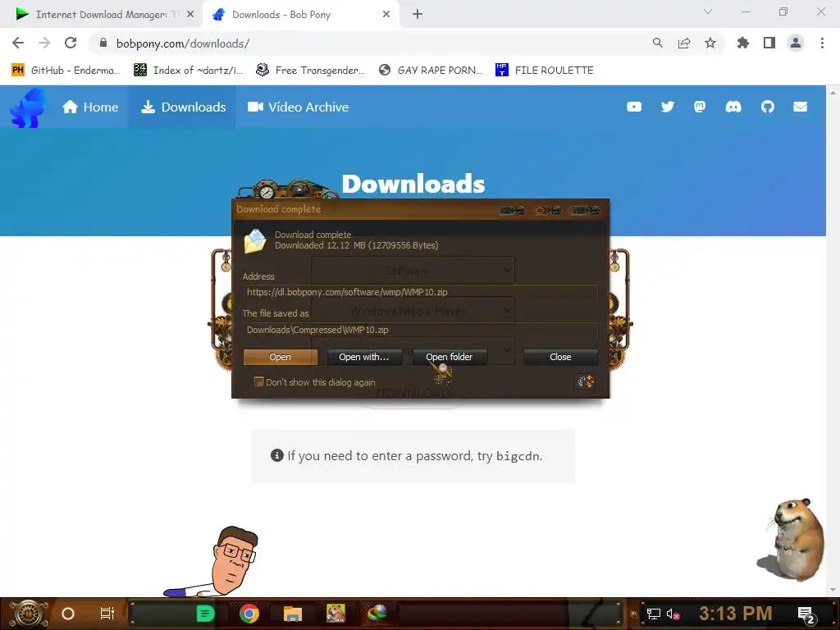Open the Chrome profile avatar menu
This screenshot has height=630, width=840.
796,43
